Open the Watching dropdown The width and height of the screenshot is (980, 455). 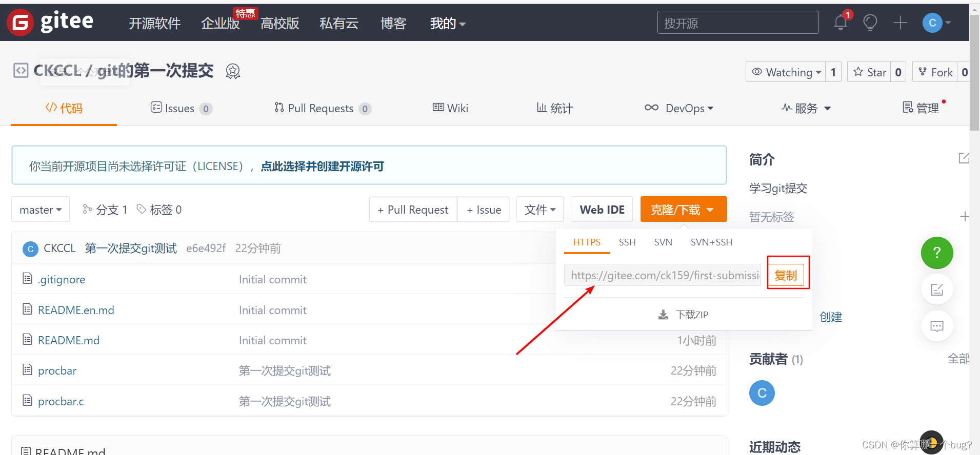point(786,72)
